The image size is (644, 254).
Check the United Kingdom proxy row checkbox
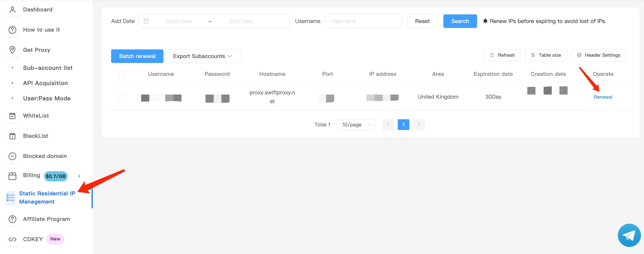tap(122, 97)
